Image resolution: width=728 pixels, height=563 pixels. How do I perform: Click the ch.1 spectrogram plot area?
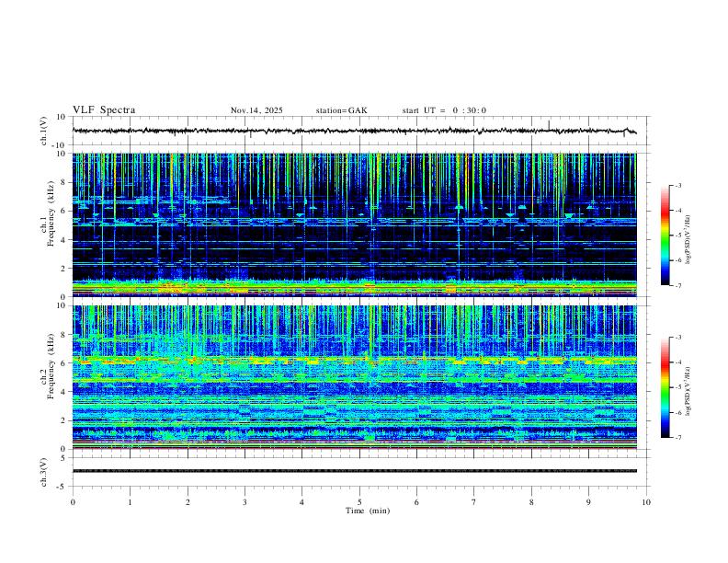(x=355, y=224)
